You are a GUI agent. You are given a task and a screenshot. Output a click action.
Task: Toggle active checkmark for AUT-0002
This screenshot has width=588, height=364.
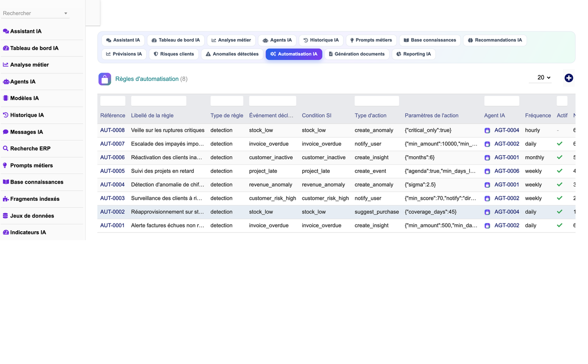click(560, 212)
